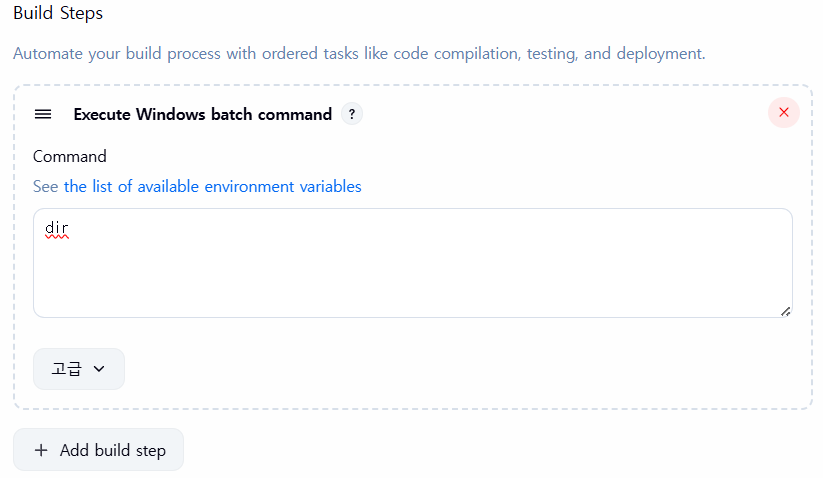823x478 pixels.
Task: Expand the chevron next to 고급
Action: [x=99, y=369]
